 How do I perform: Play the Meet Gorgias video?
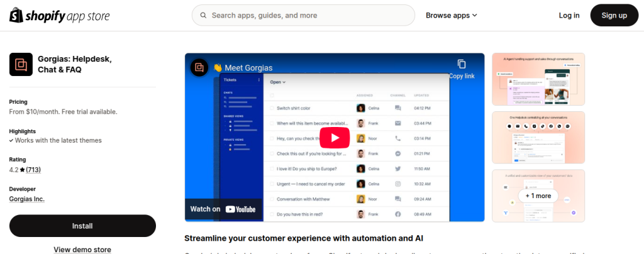coord(335,138)
